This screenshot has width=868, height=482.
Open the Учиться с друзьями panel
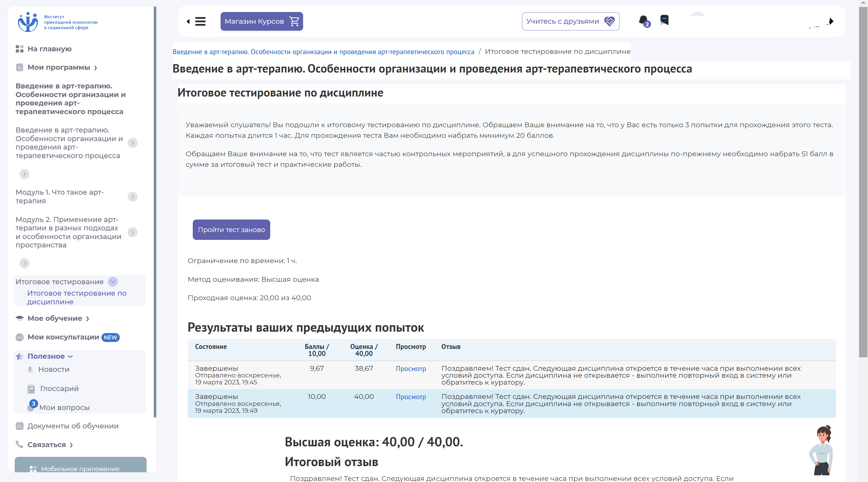click(569, 21)
